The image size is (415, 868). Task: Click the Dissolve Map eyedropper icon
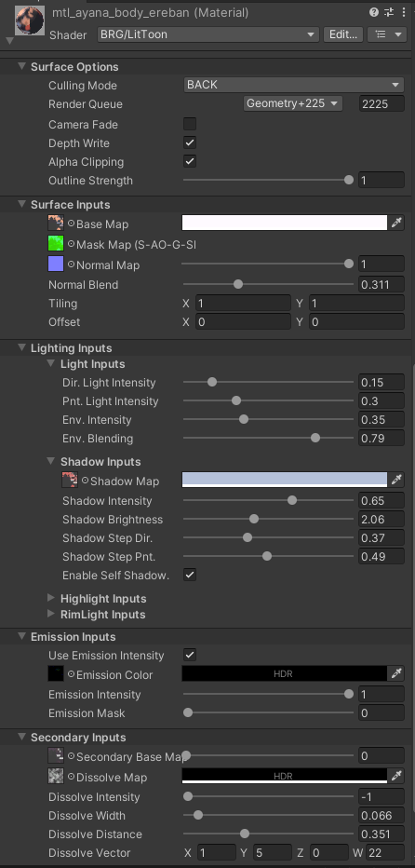pos(396,776)
